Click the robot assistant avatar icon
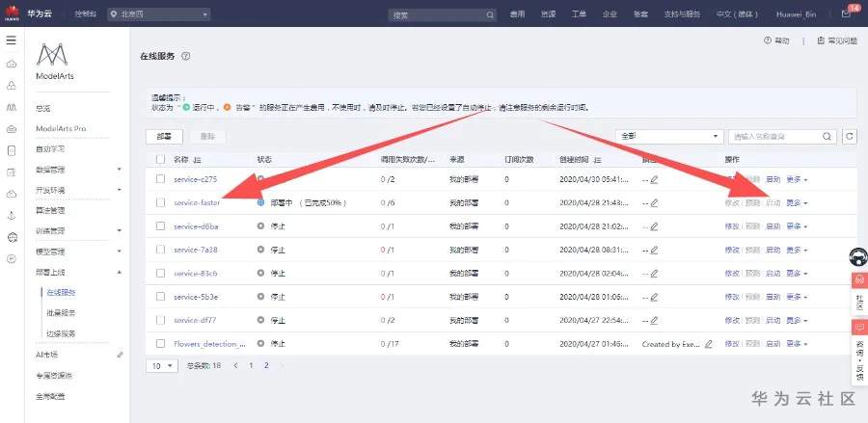868x423 pixels. coord(858,257)
